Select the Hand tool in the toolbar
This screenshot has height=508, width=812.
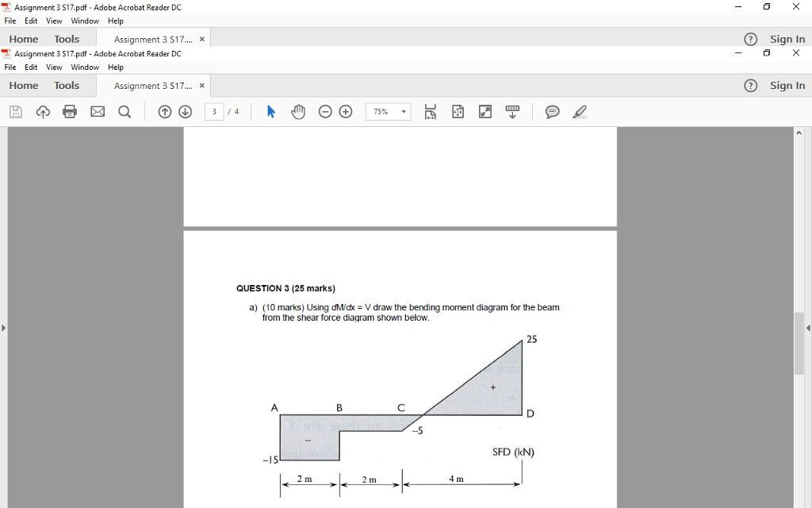pos(297,111)
